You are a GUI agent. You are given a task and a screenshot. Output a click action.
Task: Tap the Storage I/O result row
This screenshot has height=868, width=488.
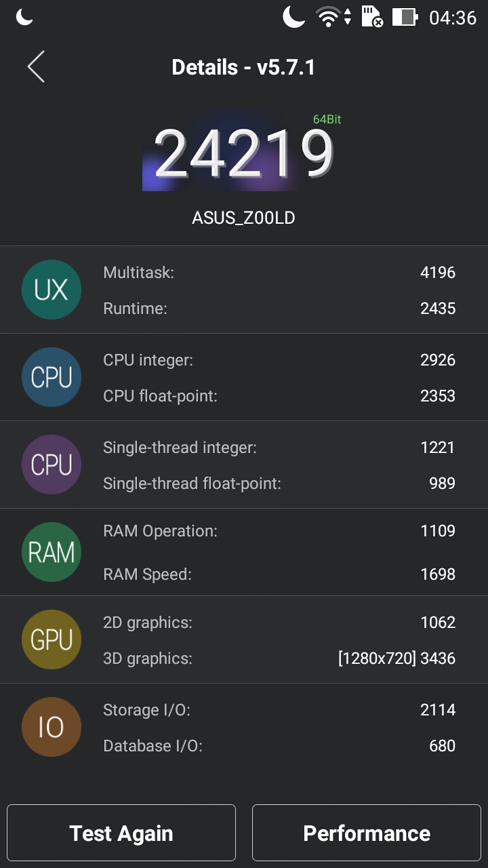(x=279, y=710)
